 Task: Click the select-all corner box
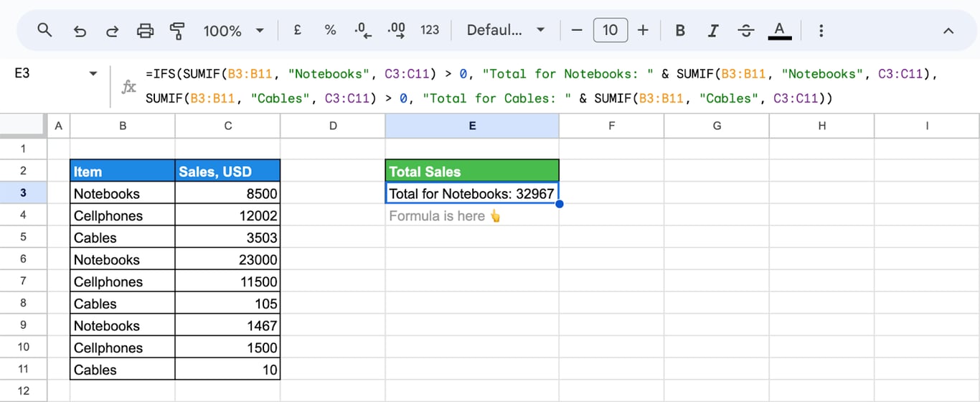point(23,126)
